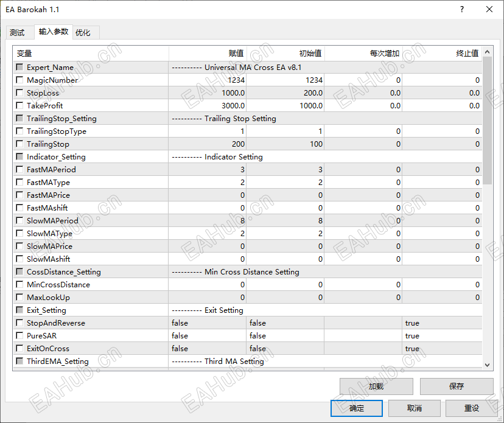
Task: Select StopLoss value 1000.0
Action: click(x=208, y=93)
